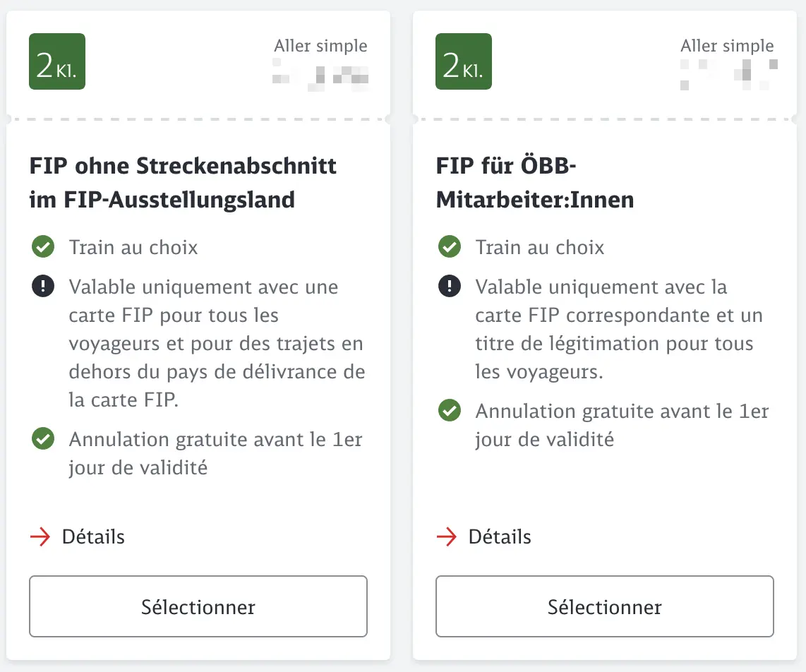Open Détails for FIP für ÖBB-Mitarbeiter:Innen
The image size is (806, 672).
[500, 537]
